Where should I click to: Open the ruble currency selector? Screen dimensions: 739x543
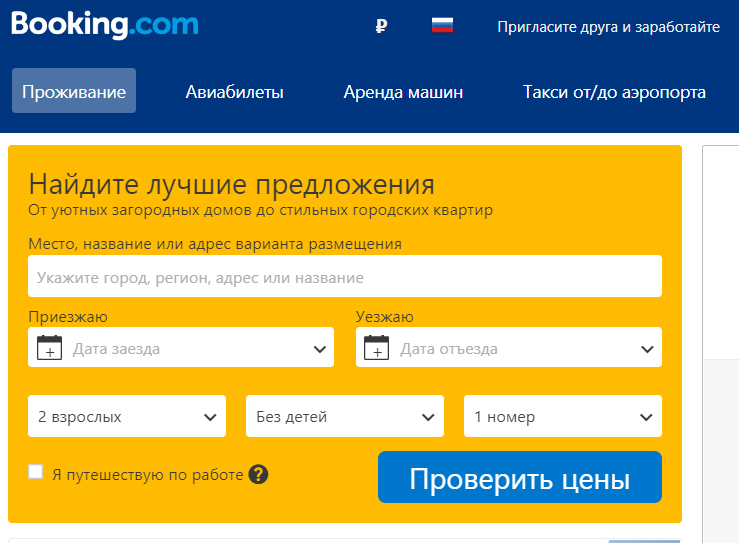(381, 26)
